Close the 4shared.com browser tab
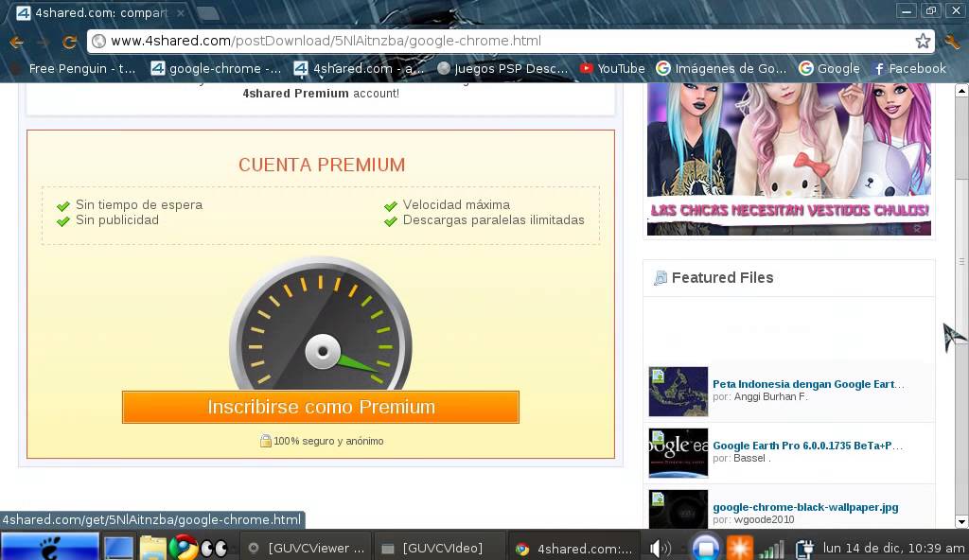Viewport: 969px width, 560px height. click(181, 12)
